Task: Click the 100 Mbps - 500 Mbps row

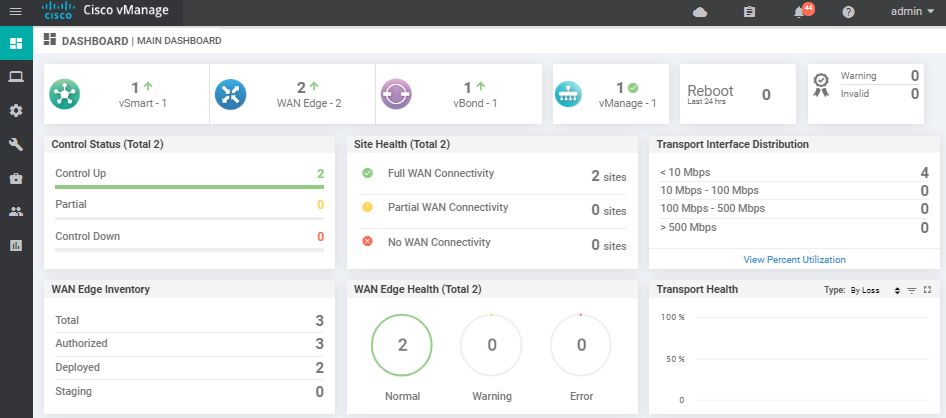Action: (794, 209)
